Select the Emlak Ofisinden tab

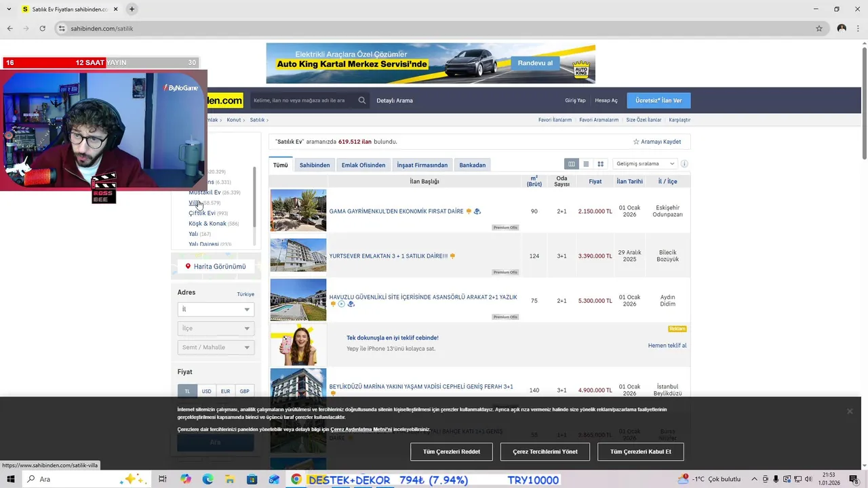coord(363,165)
